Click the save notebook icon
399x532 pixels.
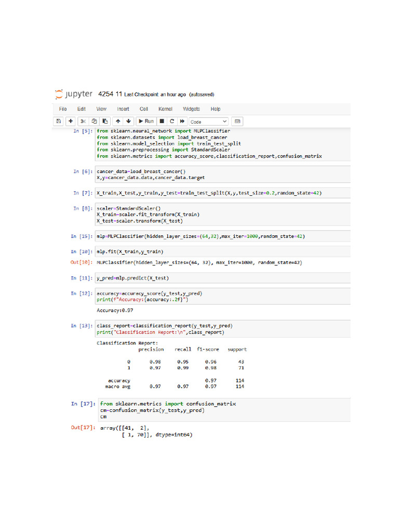pos(59,121)
